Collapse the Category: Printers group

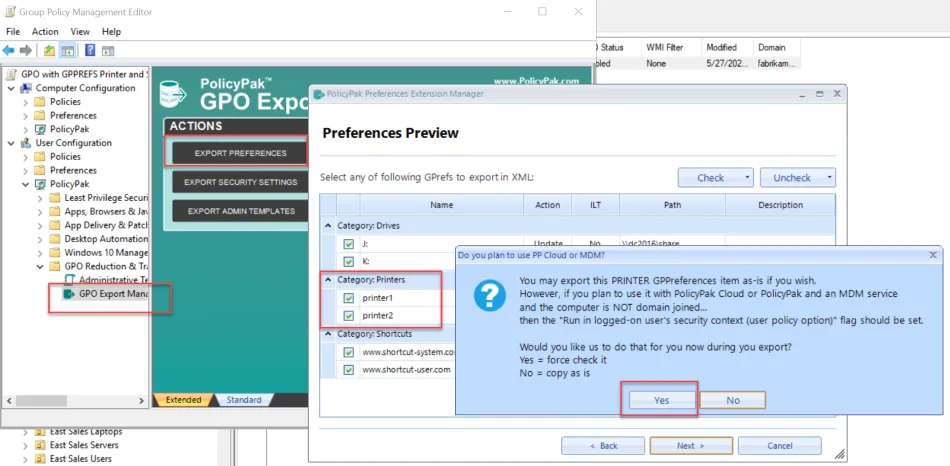[328, 280]
